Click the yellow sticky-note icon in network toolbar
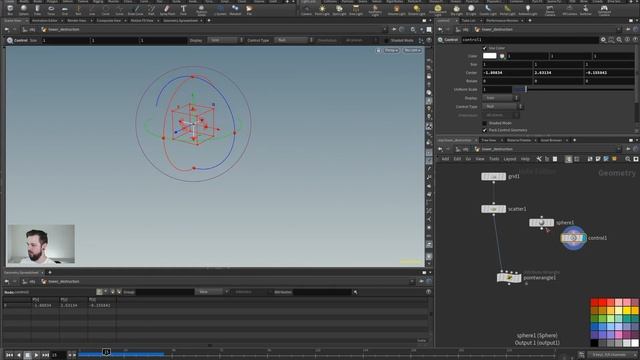Image resolution: width=640 pixels, height=360 pixels. [x=614, y=159]
